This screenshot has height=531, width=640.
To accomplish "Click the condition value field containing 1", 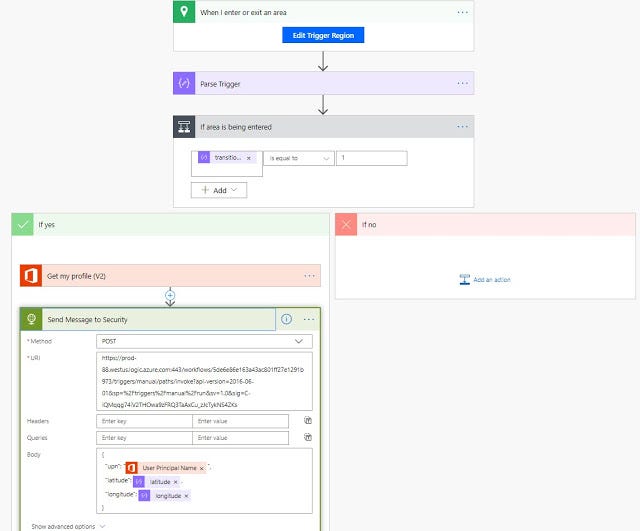I will [x=371, y=158].
